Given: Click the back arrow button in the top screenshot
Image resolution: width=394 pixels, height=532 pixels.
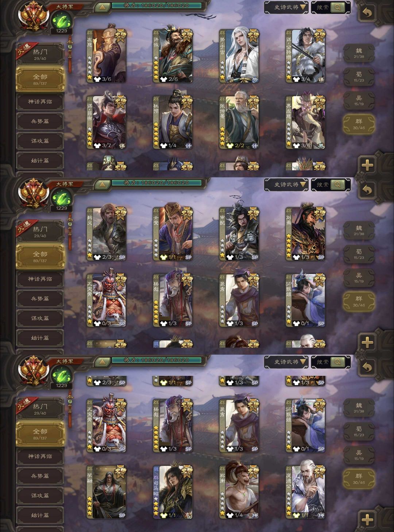Looking at the screenshot, I should 367,13.
